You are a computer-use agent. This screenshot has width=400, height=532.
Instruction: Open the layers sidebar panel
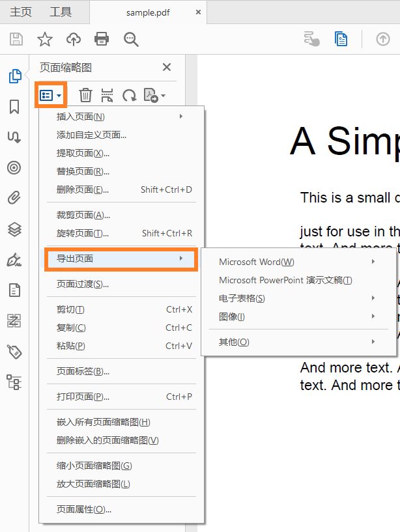[x=14, y=229]
